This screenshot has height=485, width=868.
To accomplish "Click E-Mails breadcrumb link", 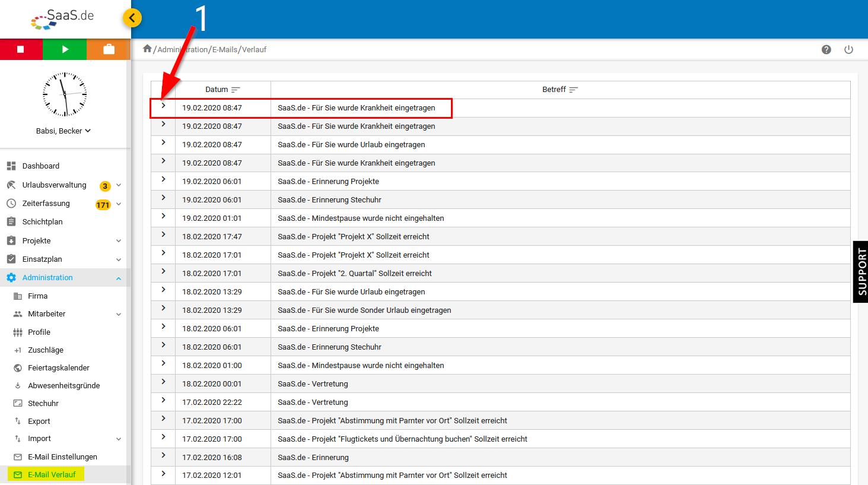I will (225, 49).
